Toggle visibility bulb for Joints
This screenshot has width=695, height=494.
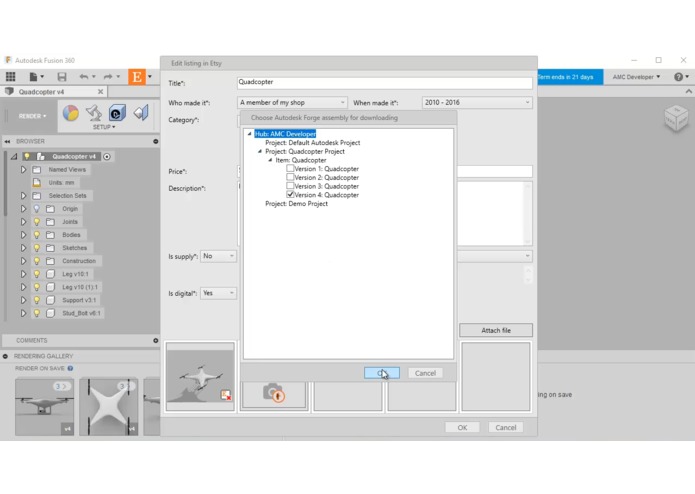(37, 222)
